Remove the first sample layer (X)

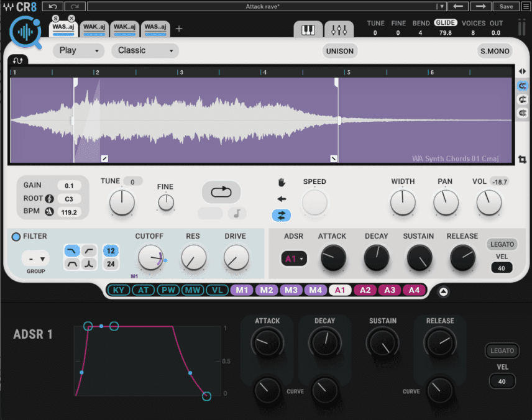tap(71, 18)
